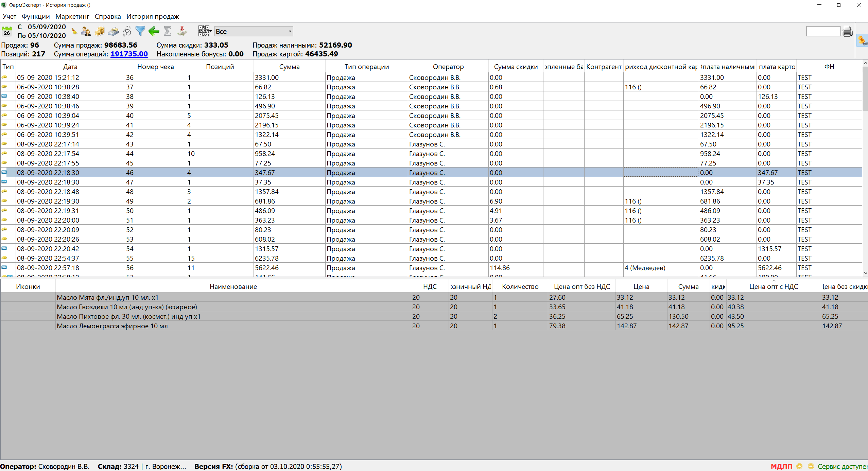Viewport: 868px width, 471px height.
Task: Click the blue funnel filter icon
Action: pos(140,31)
